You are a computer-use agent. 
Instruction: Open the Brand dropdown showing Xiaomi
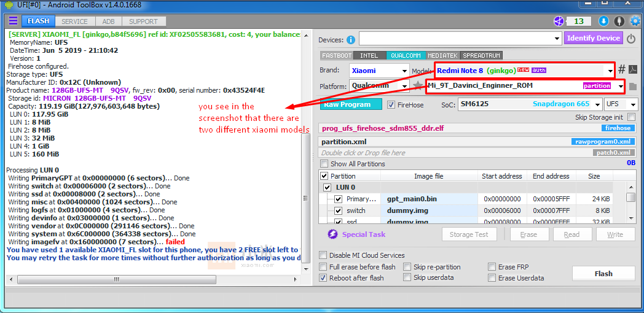coord(380,70)
